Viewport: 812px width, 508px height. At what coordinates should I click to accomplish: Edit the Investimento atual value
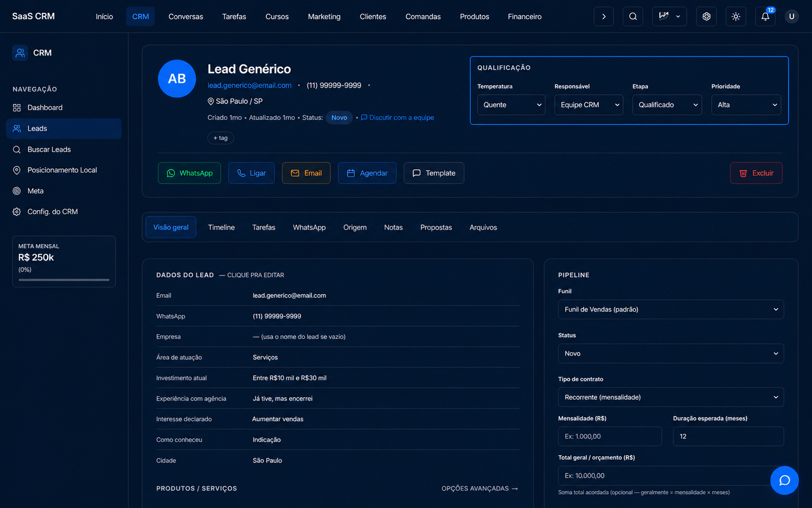pos(290,378)
